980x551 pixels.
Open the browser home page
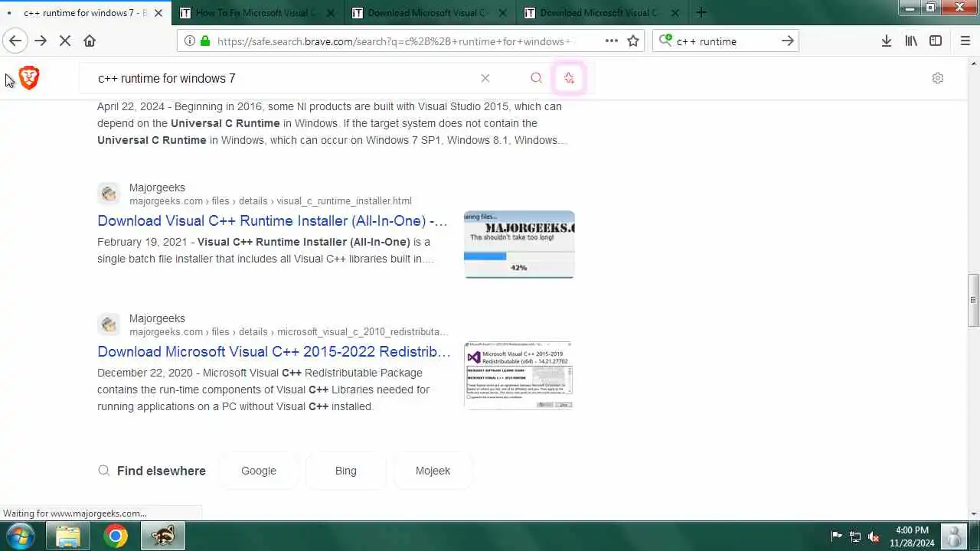pyautogui.click(x=90, y=41)
